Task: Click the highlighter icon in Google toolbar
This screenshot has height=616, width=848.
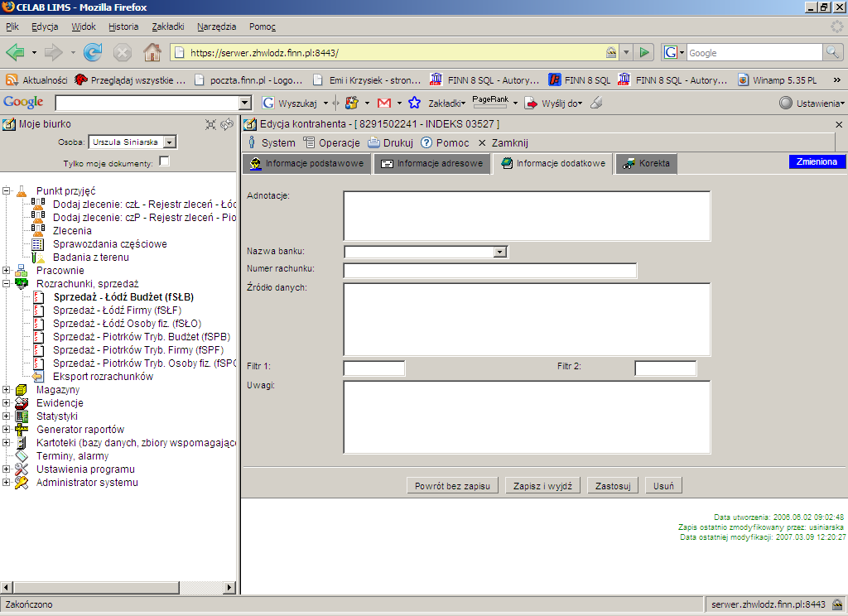Action: (x=596, y=103)
